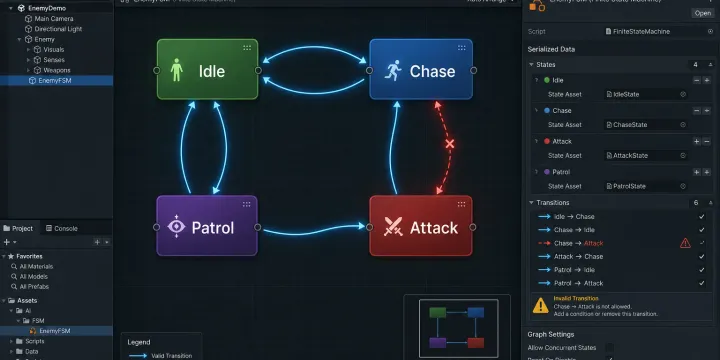Click the purple color dot for Patrol state
The width and height of the screenshot is (720, 360).
[546, 172]
